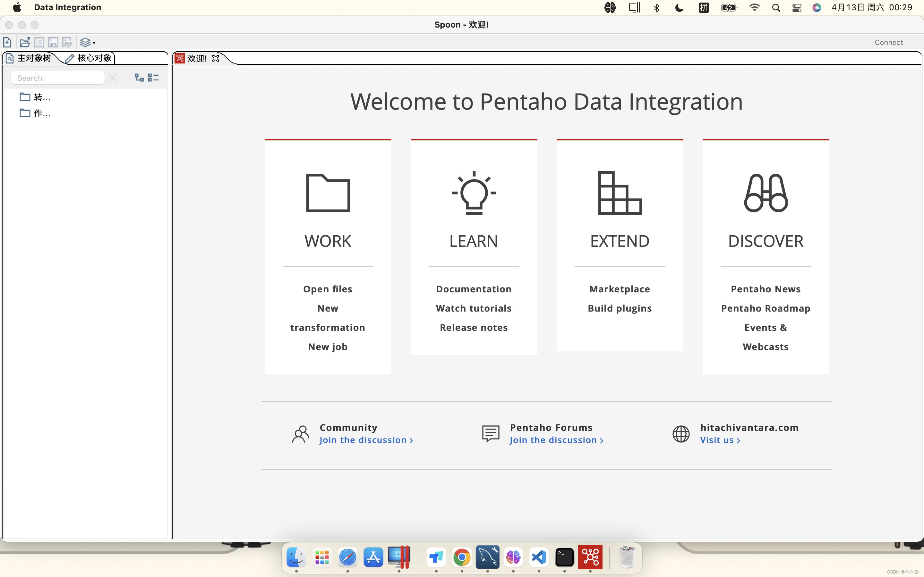Click the Watch tutorials link
This screenshot has height=577, width=924.
click(x=474, y=308)
